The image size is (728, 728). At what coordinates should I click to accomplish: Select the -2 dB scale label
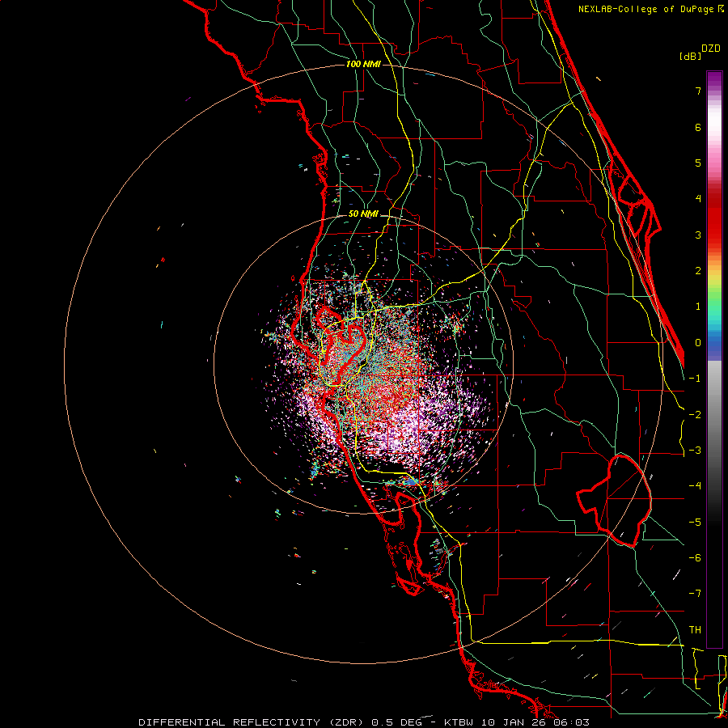[x=695, y=415]
